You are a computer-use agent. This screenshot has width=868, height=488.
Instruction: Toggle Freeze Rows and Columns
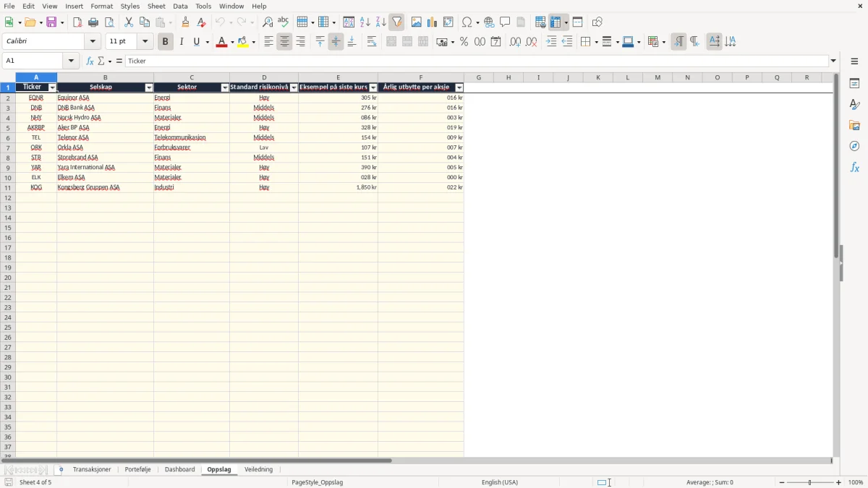tap(556, 22)
